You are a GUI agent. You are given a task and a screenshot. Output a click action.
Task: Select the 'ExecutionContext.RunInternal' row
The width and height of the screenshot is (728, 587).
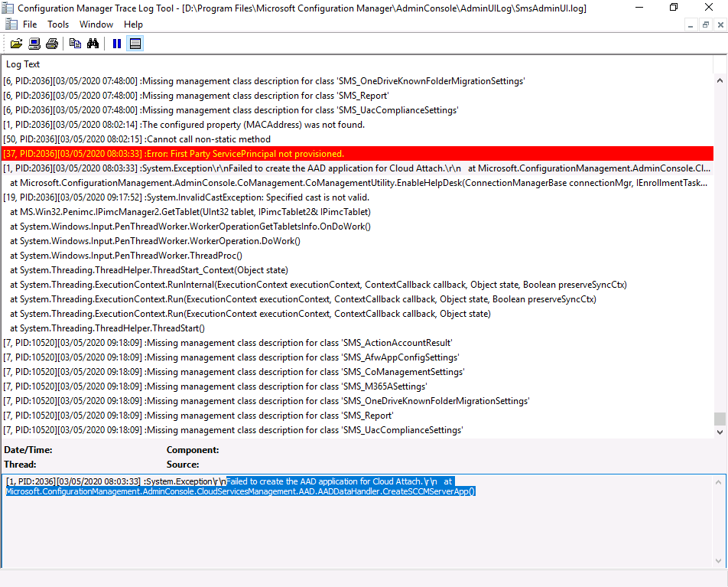coord(358,285)
